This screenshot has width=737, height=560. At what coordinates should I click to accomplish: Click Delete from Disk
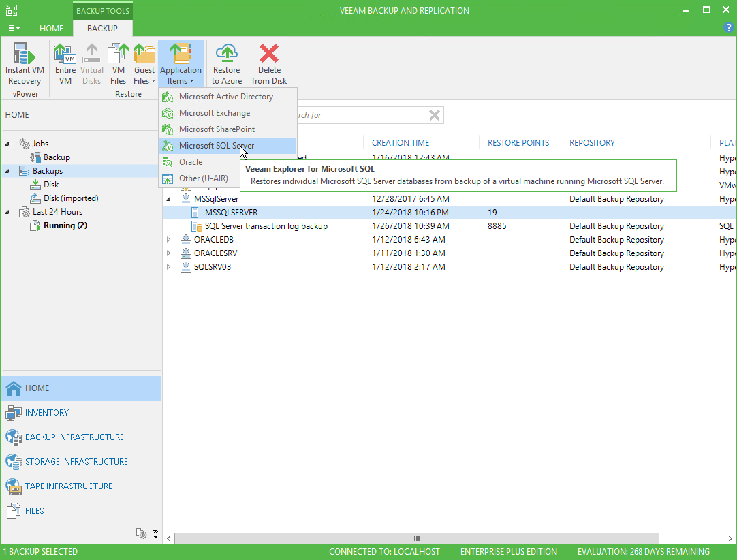tap(269, 64)
